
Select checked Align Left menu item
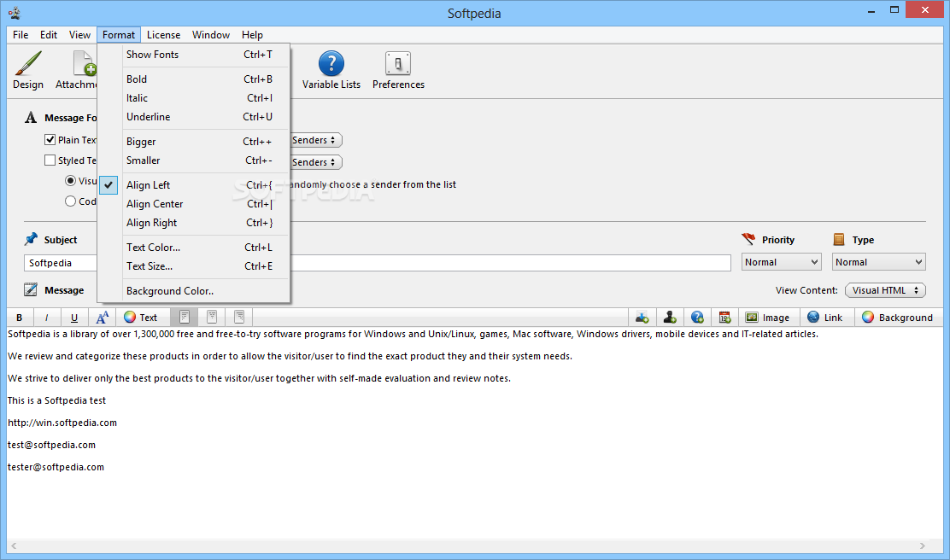click(x=194, y=185)
